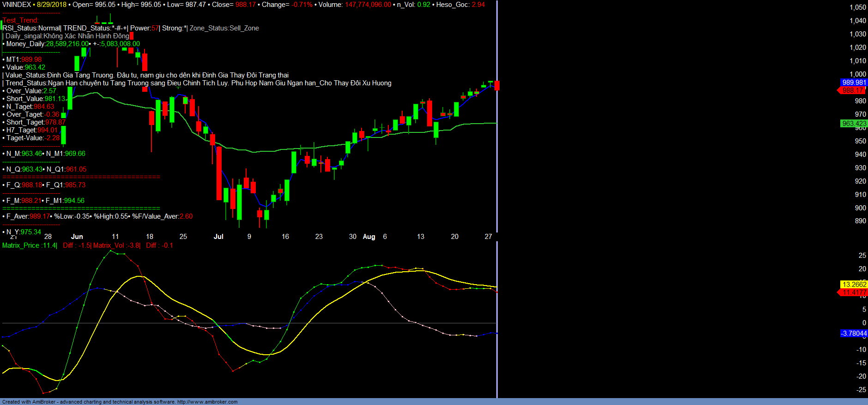
Task: Select the blue 989.981 price axis marker
Action: click(x=854, y=83)
